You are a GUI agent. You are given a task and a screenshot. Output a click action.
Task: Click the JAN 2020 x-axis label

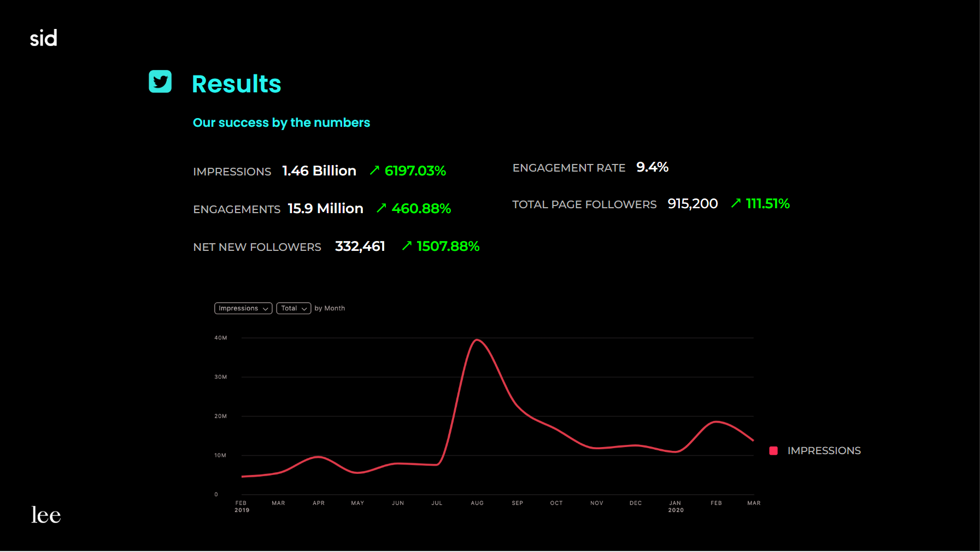(676, 507)
